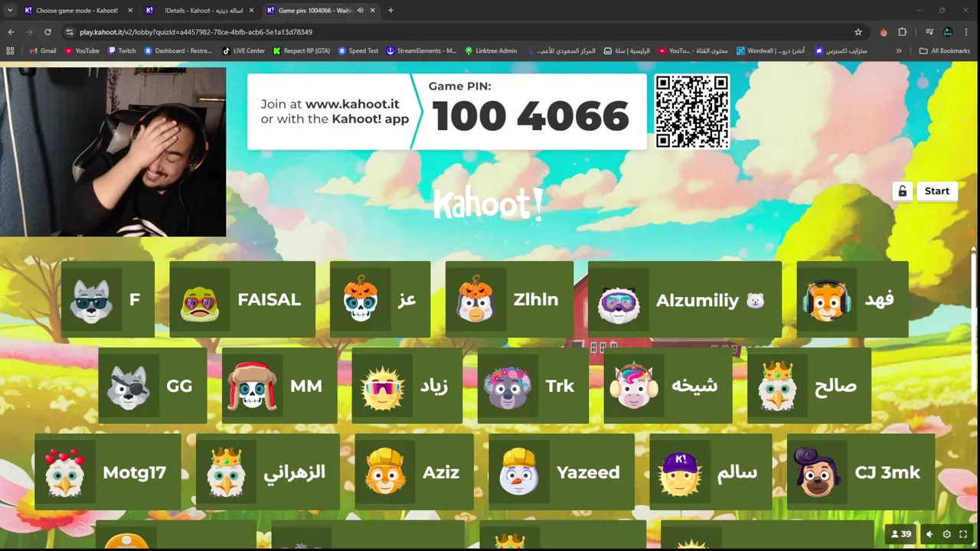The width and height of the screenshot is (980, 551).
Task: Open the Twitch bookmark
Action: (122, 51)
